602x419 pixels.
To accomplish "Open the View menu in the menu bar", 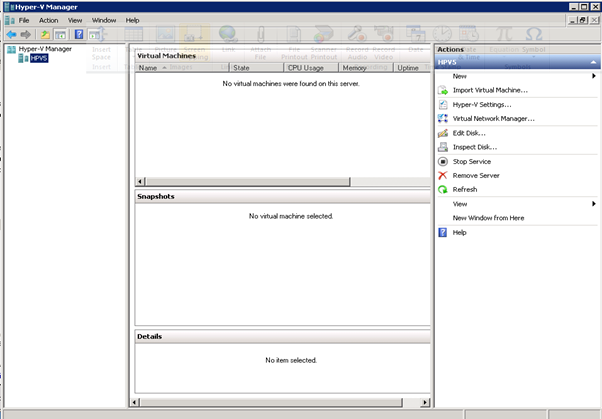I will [75, 20].
